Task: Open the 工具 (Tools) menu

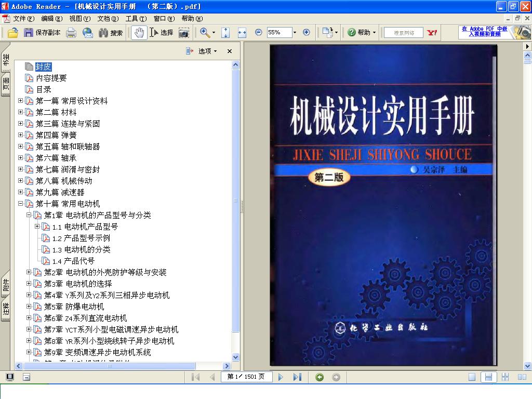Action: (136, 19)
